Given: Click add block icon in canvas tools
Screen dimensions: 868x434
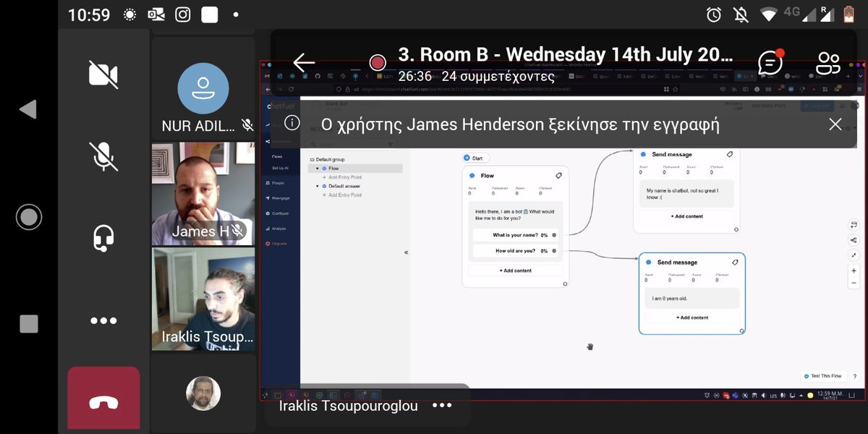Looking at the screenshot, I should pyautogui.click(x=854, y=225).
